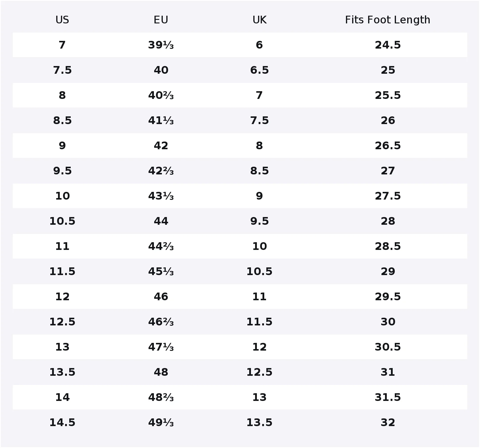Select UK size 7 cell
The width and height of the screenshot is (480, 448).
coord(259,95)
